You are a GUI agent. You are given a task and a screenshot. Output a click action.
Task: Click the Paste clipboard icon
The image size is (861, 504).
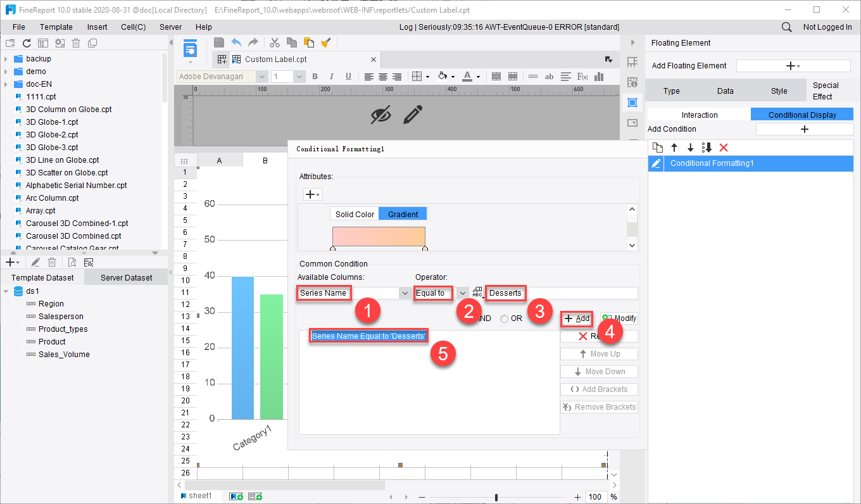point(309,42)
